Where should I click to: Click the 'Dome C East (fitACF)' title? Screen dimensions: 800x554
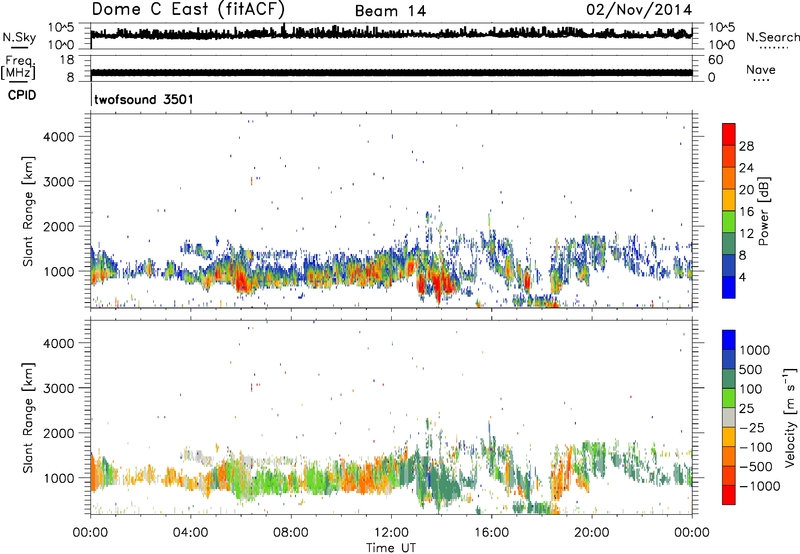188,10
